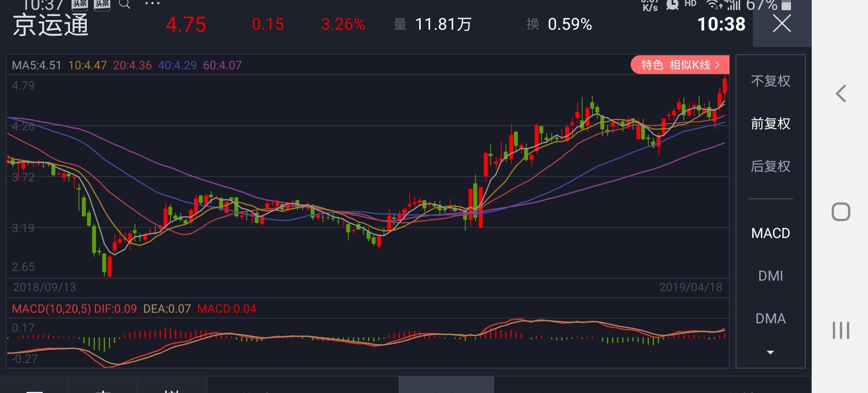Tap the DIF:0.09 value
Screen dimensions: 868x393
click(115, 309)
